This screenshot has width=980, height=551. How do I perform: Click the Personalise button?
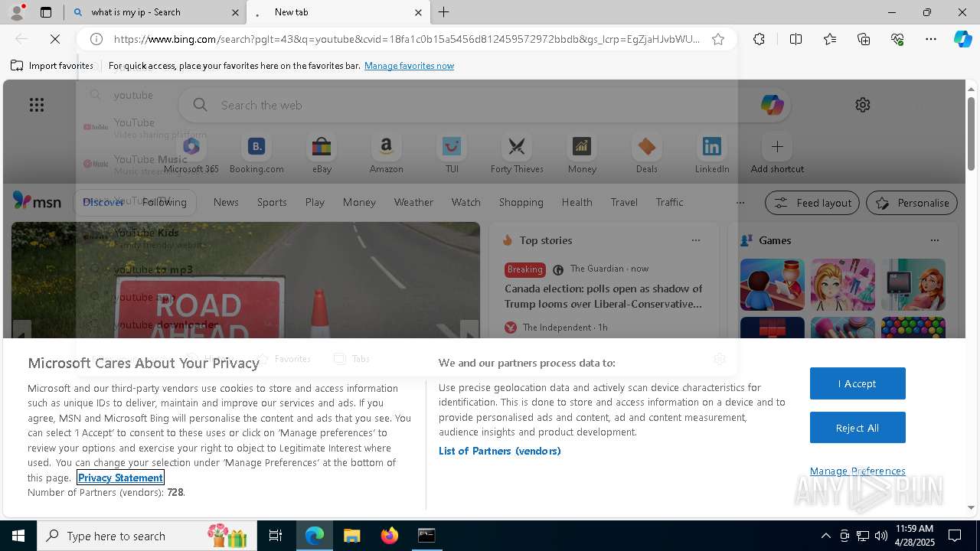tap(912, 203)
